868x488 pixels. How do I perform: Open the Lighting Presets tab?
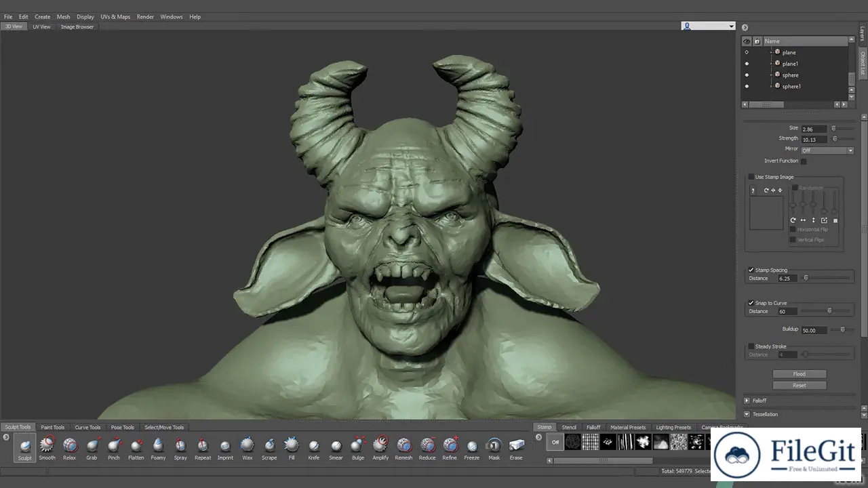pyautogui.click(x=673, y=427)
